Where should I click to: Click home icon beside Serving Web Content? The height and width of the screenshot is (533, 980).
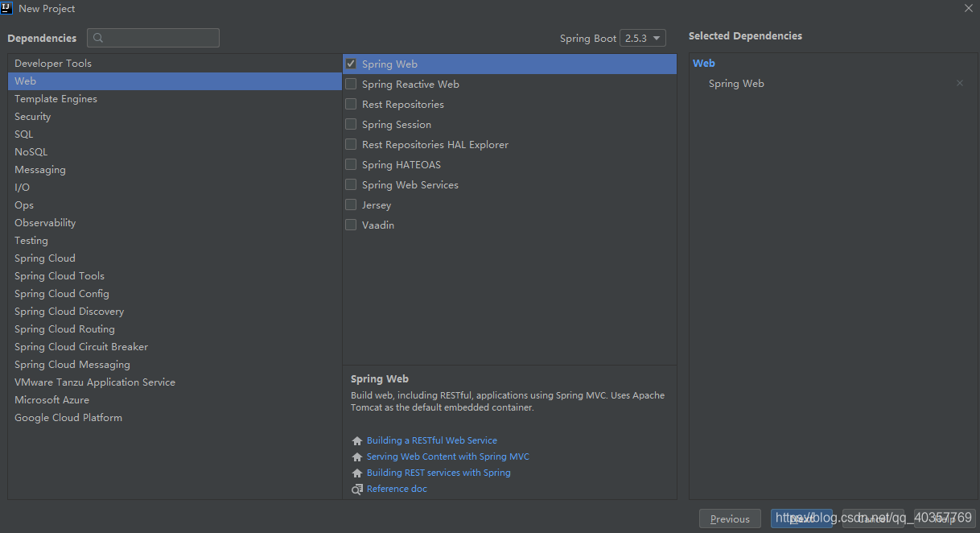(x=357, y=457)
